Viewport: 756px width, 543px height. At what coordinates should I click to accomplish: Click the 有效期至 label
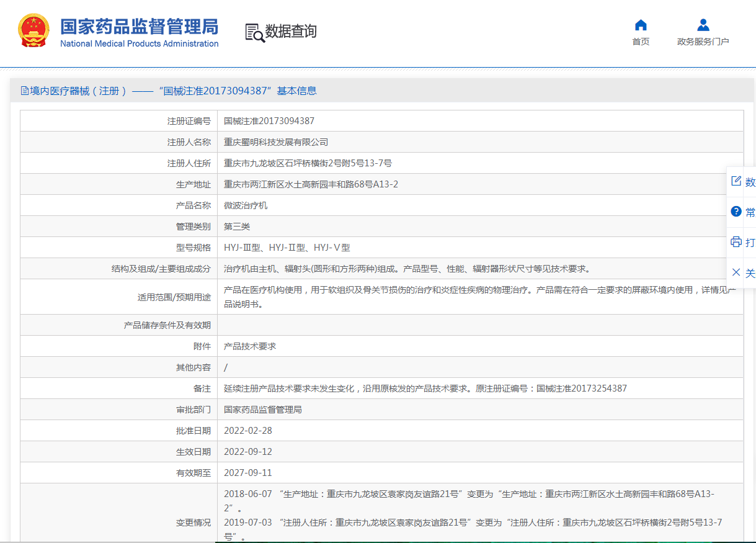[x=193, y=473]
